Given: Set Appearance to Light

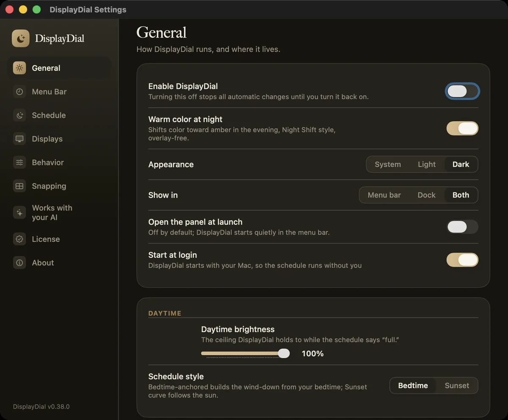Looking at the screenshot, I should pos(427,165).
